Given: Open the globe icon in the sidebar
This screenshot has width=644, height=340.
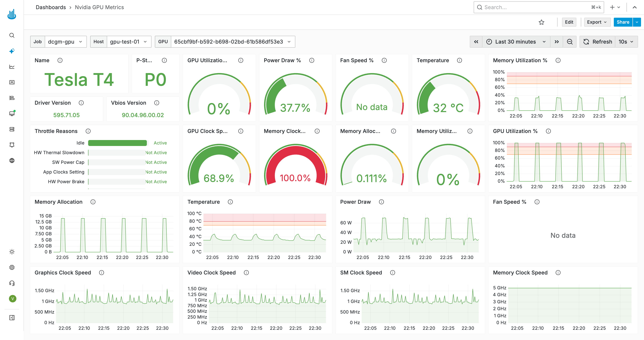Looking at the screenshot, I should (x=12, y=160).
